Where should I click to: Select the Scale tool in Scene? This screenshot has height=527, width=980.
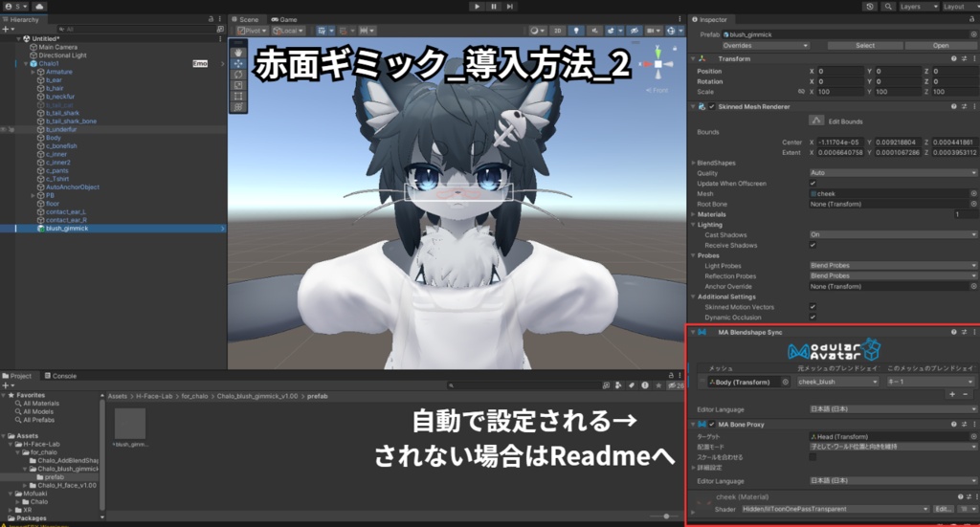click(x=238, y=85)
